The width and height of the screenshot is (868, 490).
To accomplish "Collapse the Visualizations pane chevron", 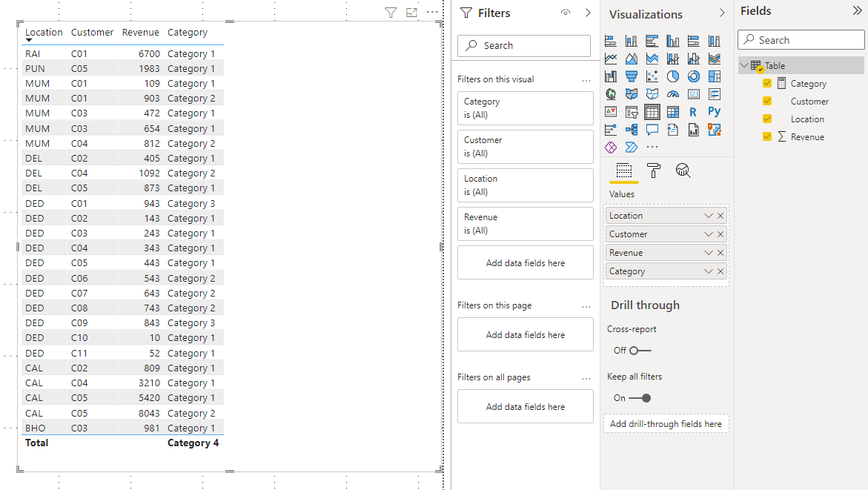I will pos(722,13).
